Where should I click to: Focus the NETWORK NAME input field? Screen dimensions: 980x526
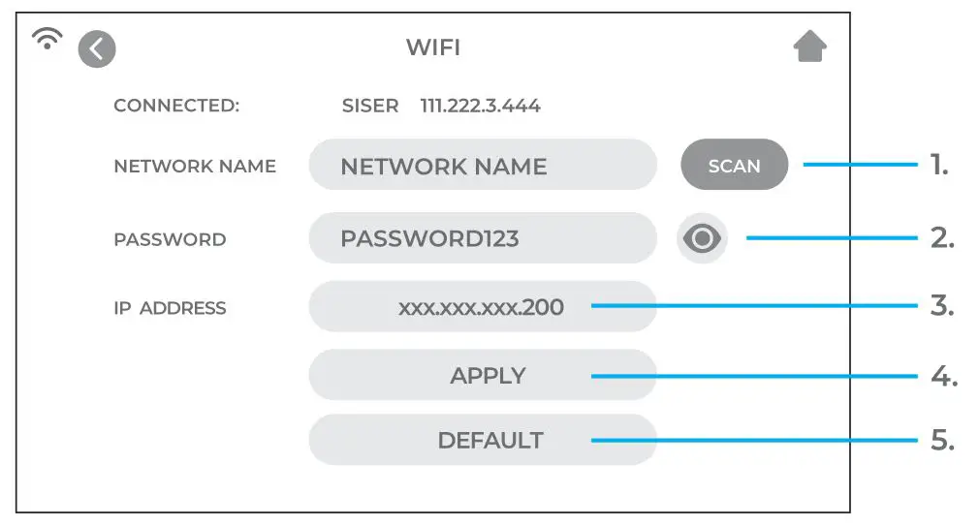483,166
